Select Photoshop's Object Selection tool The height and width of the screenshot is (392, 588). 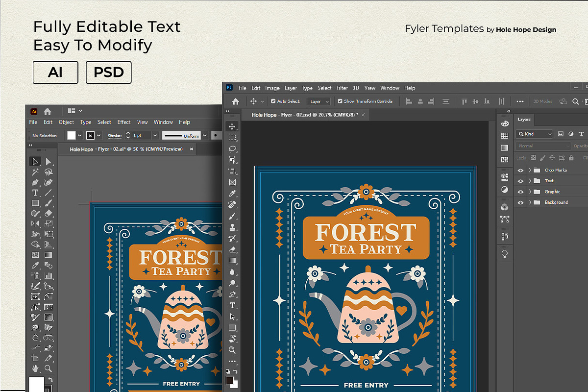[x=232, y=160]
